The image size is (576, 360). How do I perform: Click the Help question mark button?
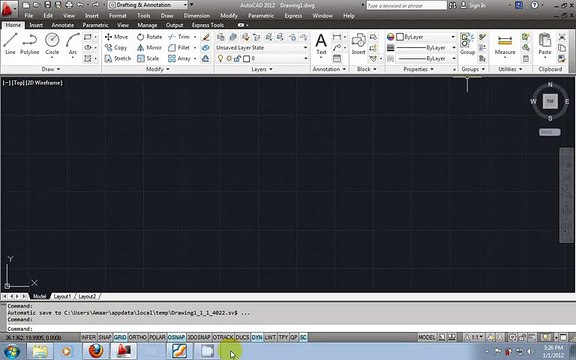pyautogui.click(x=535, y=5)
